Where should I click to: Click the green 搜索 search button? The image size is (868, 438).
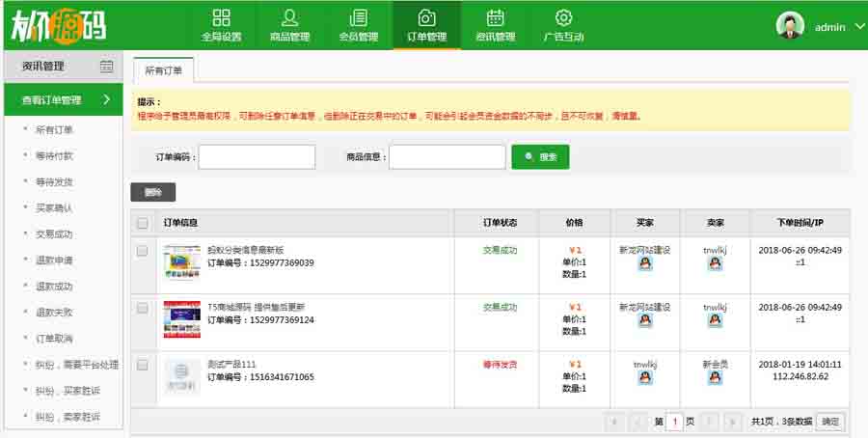pos(540,156)
